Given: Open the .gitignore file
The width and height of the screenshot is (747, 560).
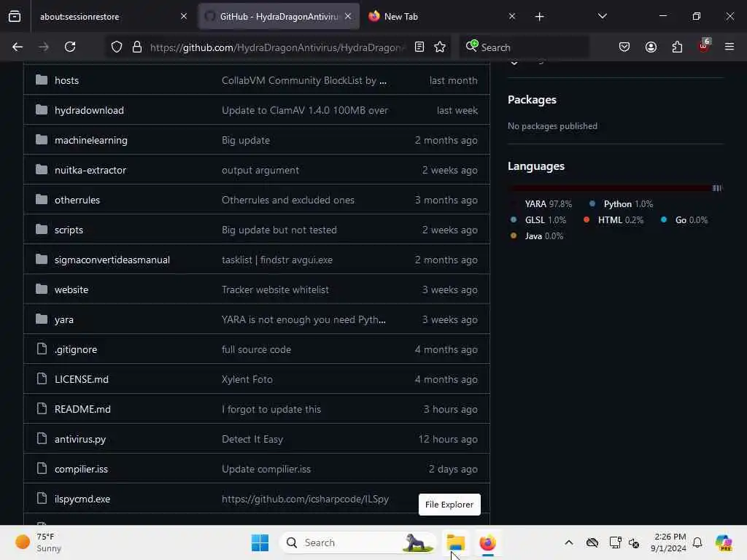Looking at the screenshot, I should [76, 349].
